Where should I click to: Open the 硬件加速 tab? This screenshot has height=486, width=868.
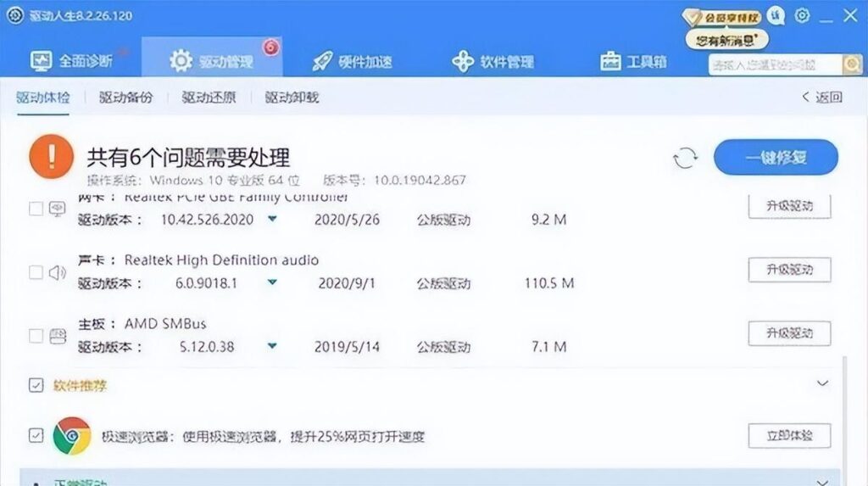click(x=352, y=61)
